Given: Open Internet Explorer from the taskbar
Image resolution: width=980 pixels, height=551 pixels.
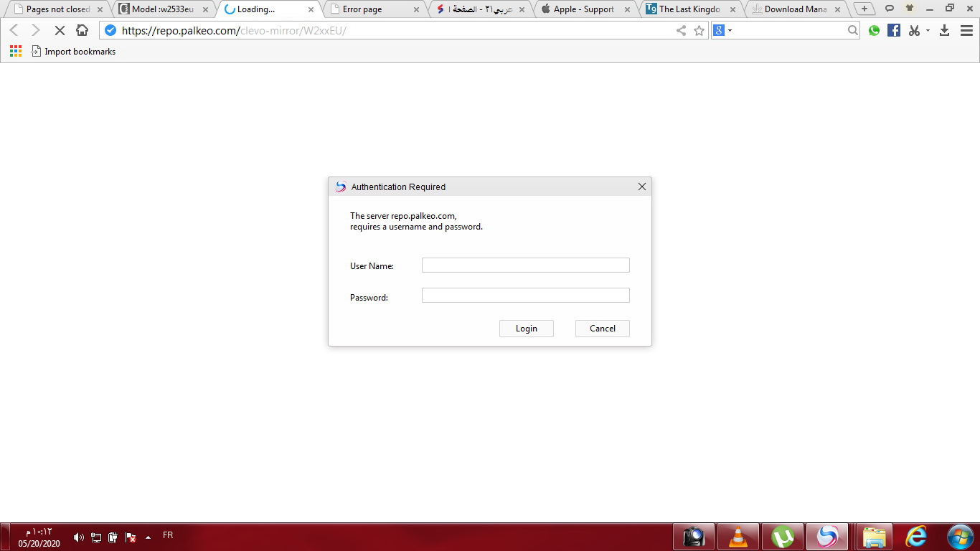Looking at the screenshot, I should pos(916,537).
